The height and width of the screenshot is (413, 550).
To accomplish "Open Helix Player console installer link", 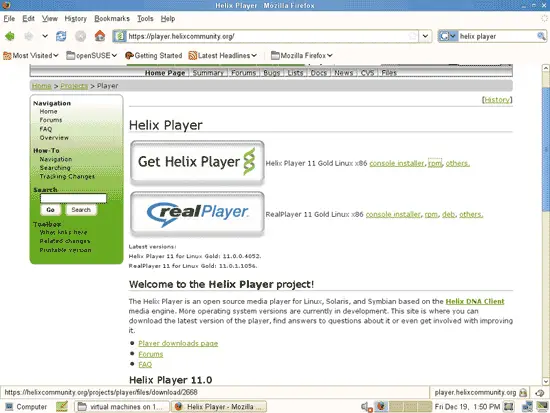I will (397, 163).
